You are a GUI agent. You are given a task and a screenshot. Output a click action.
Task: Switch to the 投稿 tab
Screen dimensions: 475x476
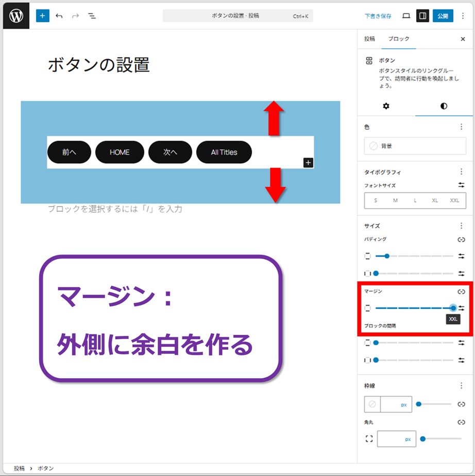[369, 39]
